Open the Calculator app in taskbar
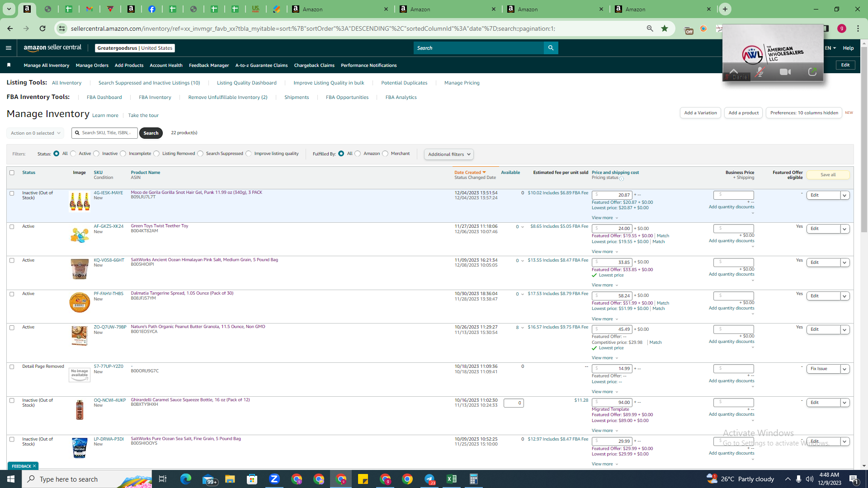Screen dimensions: 868x488 click(473, 479)
